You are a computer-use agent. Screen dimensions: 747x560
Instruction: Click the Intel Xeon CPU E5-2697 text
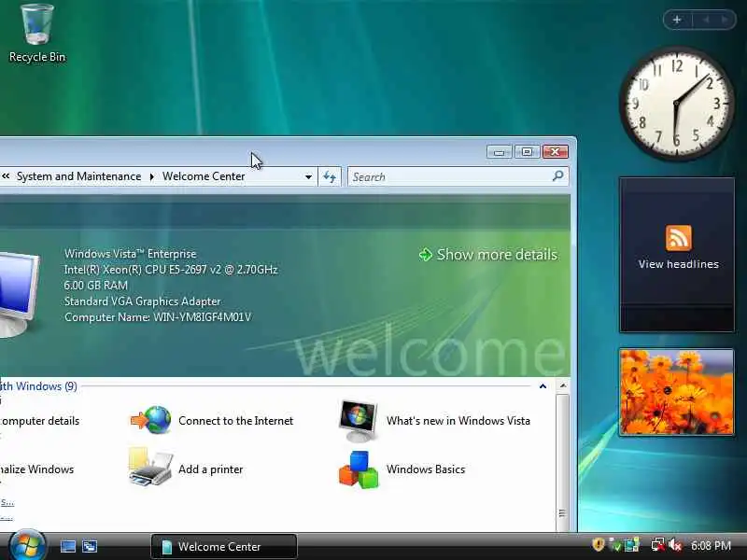(171, 270)
